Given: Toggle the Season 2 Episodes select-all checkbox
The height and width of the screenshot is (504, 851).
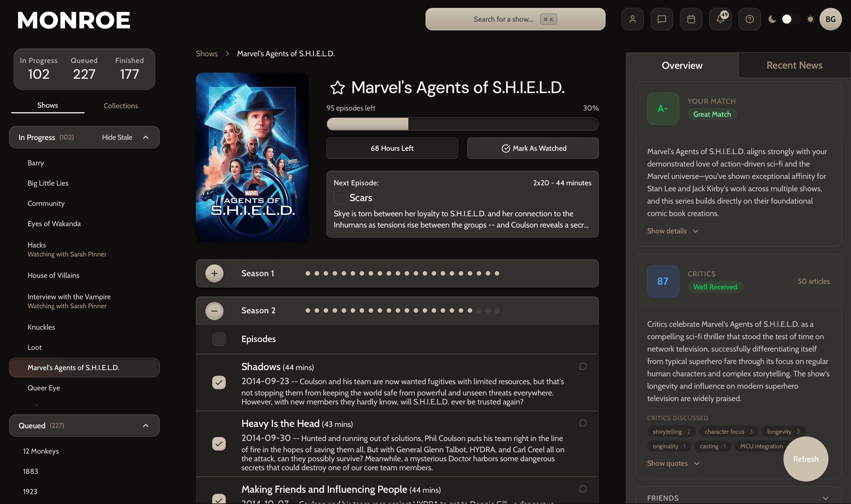Looking at the screenshot, I should point(219,339).
